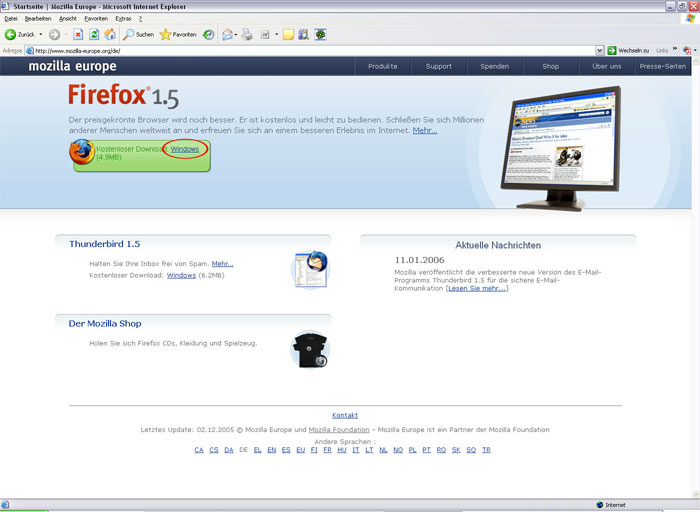Click Mehr... link in Firefox description
Image resolution: width=700 pixels, height=512 pixels.
coord(425,130)
